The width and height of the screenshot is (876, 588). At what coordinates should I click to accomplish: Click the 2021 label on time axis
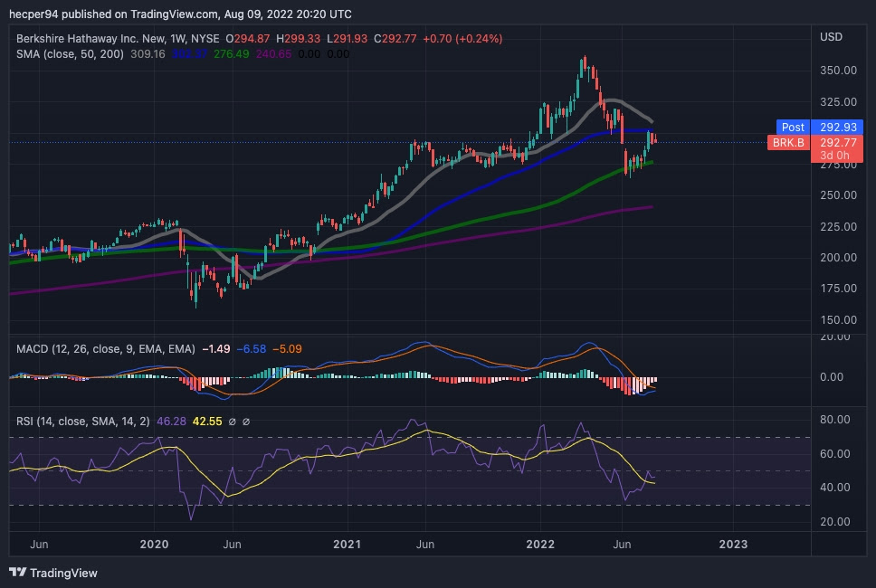348,544
